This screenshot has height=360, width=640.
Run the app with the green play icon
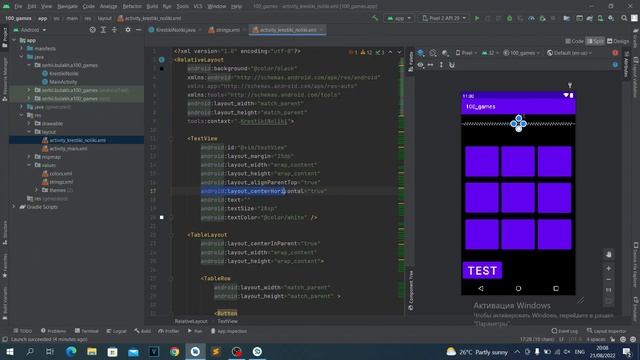[x=476, y=18]
